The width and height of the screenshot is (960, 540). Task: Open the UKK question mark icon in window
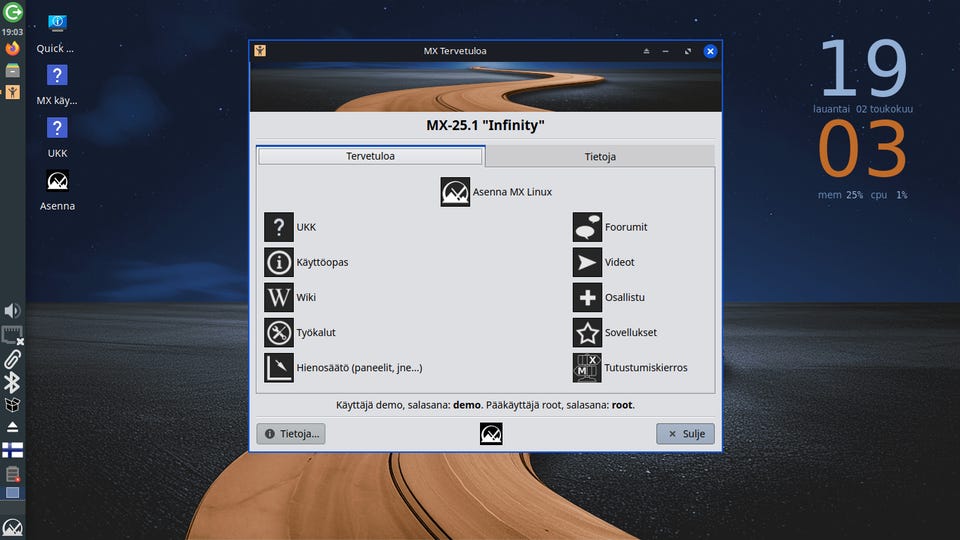click(279, 227)
